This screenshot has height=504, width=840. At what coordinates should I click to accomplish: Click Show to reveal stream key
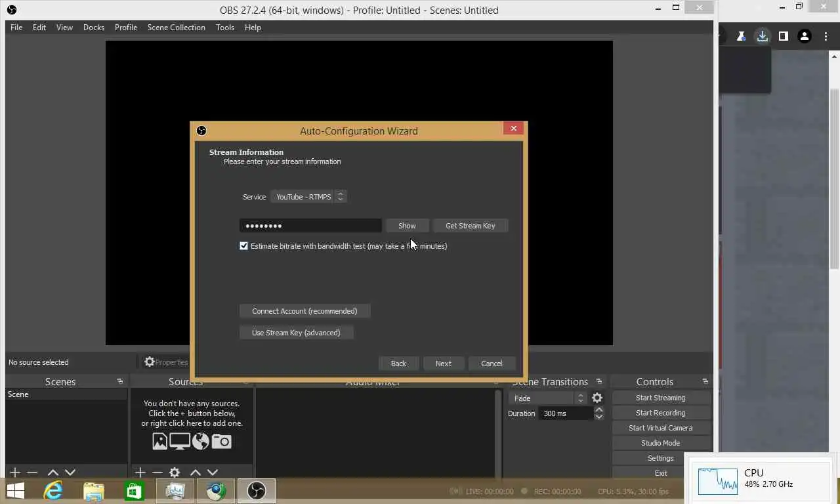[407, 226]
